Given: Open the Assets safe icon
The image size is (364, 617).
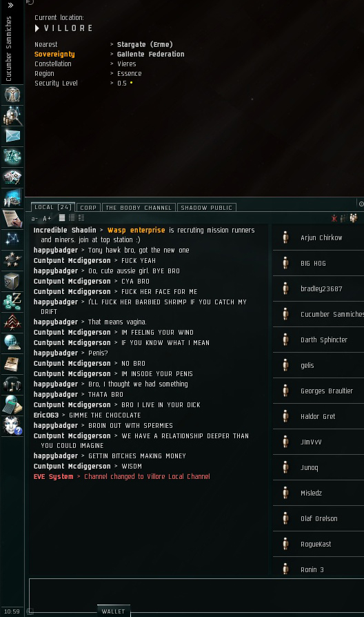Looking at the screenshot, I should coord(12,281).
